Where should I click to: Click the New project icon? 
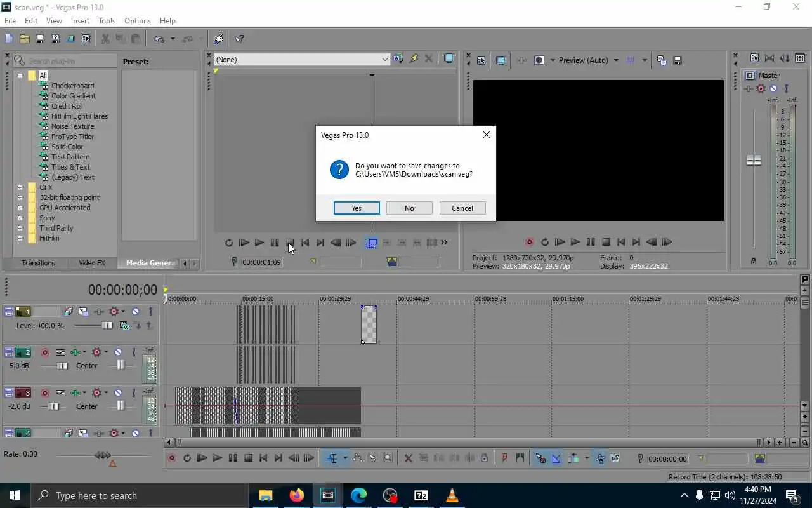click(9, 39)
